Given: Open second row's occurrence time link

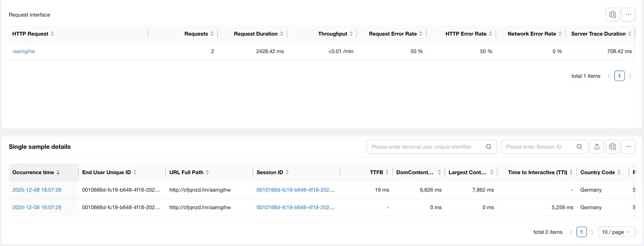Looking at the screenshot, I should click(x=37, y=207).
